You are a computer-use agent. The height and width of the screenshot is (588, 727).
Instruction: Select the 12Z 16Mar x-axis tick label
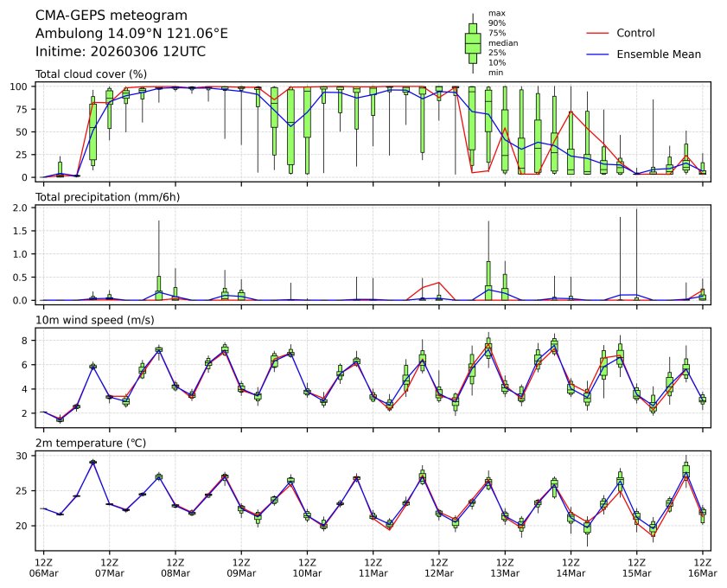(702, 567)
